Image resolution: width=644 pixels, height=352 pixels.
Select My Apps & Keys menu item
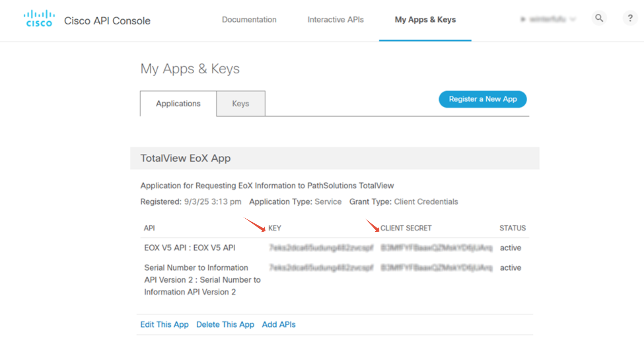click(425, 20)
